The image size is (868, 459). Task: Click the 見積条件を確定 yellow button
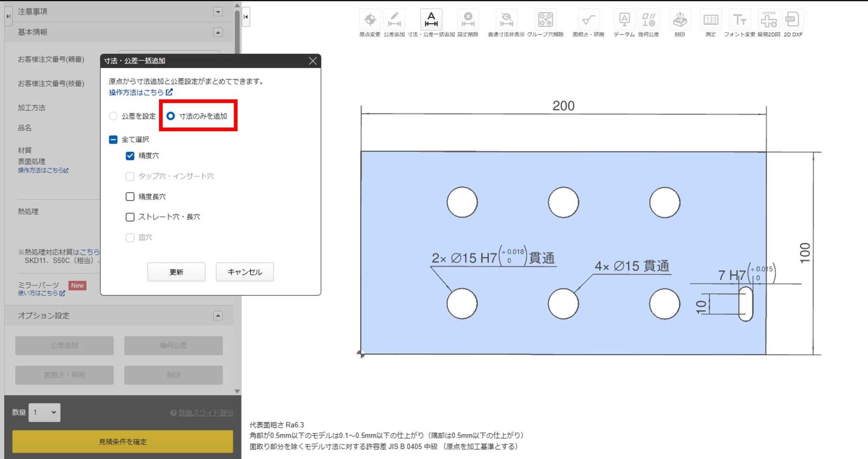[x=122, y=442]
